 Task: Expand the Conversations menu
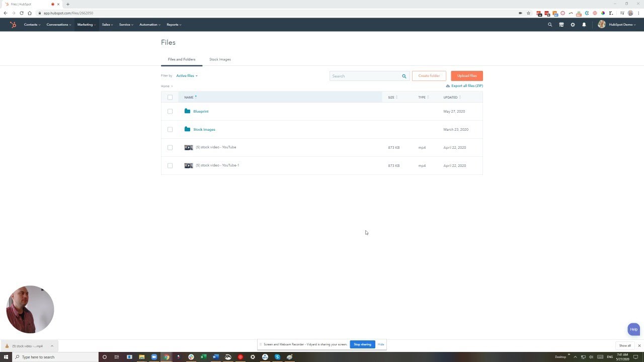click(59, 25)
